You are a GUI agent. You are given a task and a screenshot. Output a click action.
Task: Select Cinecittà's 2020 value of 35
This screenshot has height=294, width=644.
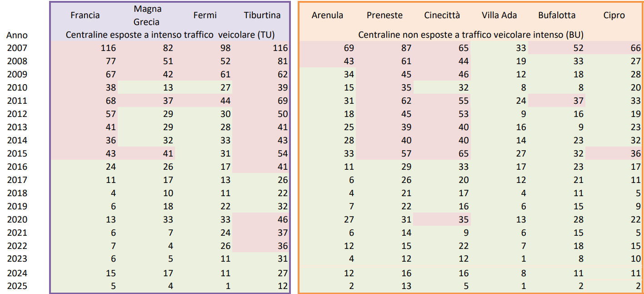click(461, 219)
